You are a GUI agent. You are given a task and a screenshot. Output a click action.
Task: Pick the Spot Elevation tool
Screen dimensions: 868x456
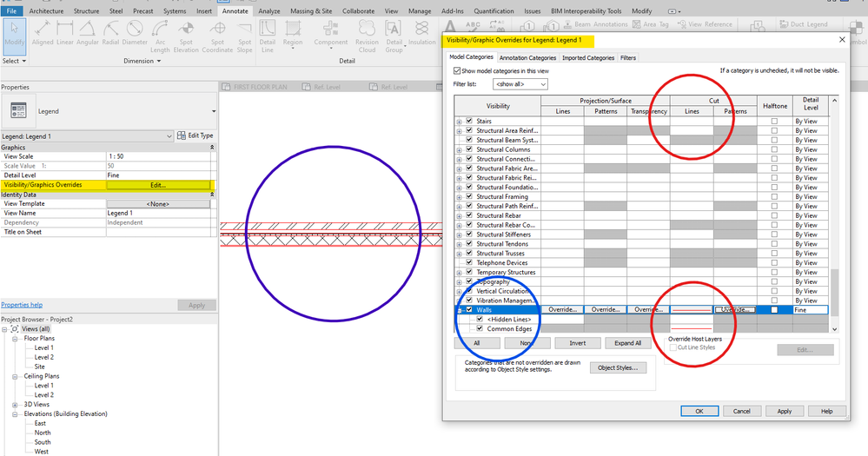coord(186,36)
